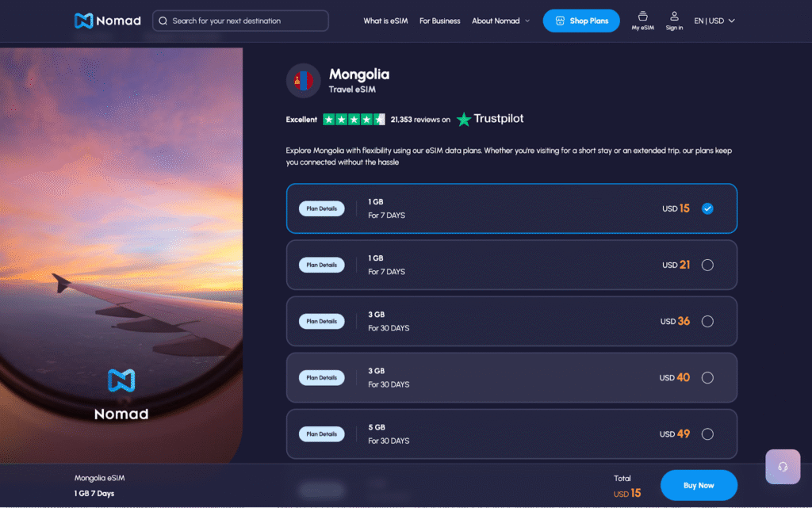Click the search magnifier icon
The width and height of the screenshot is (812, 508).
point(163,21)
